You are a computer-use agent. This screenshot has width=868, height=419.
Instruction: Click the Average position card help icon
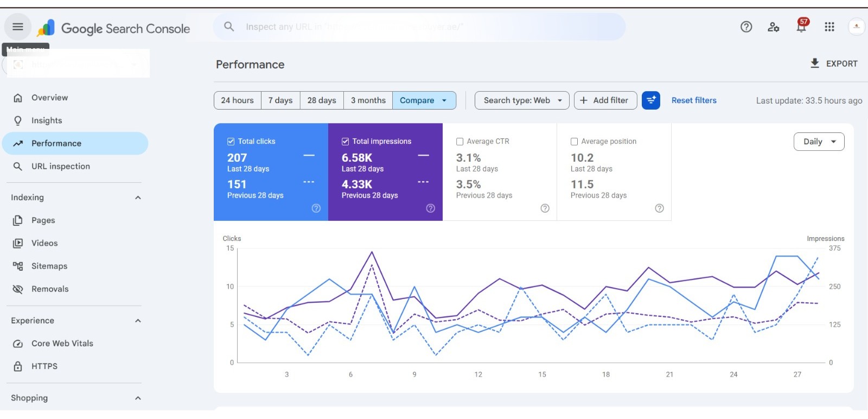coord(660,208)
